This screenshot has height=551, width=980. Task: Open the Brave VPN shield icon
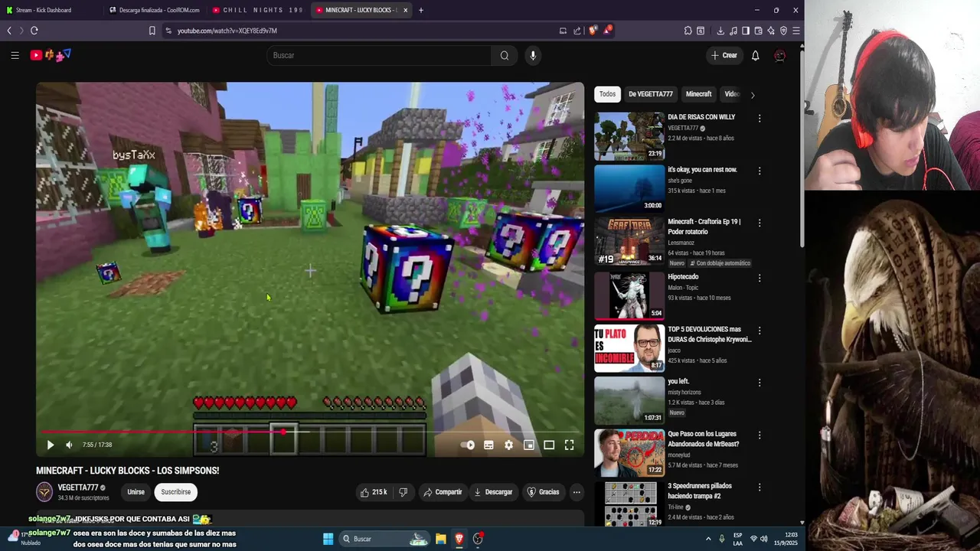[783, 31]
